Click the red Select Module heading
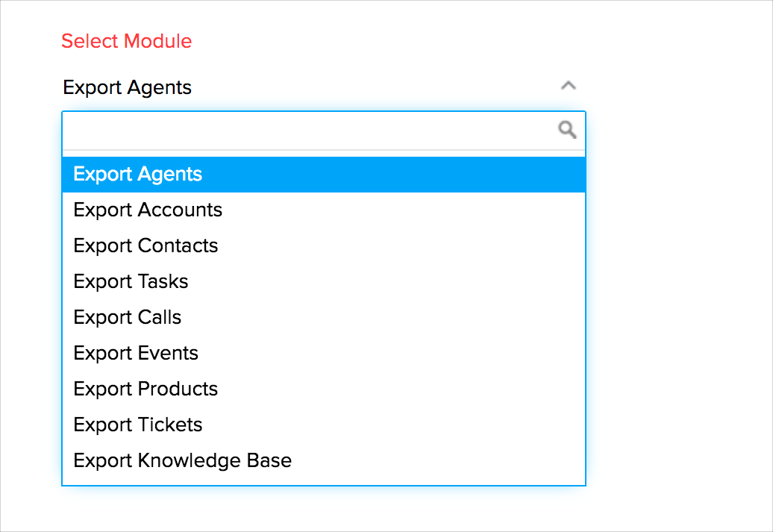Image resolution: width=773 pixels, height=532 pixels. 127,41
